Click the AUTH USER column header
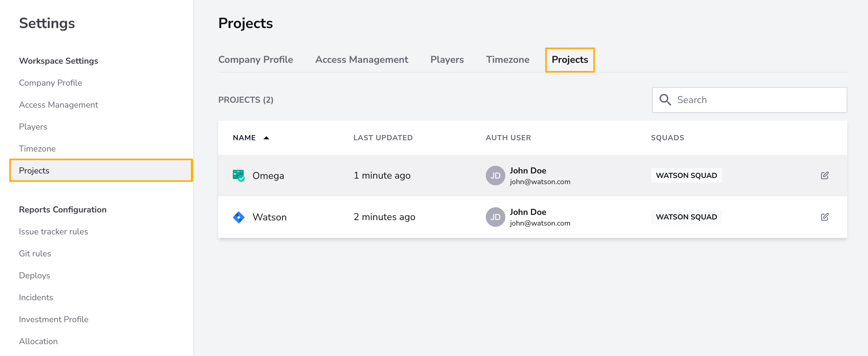 tap(508, 138)
